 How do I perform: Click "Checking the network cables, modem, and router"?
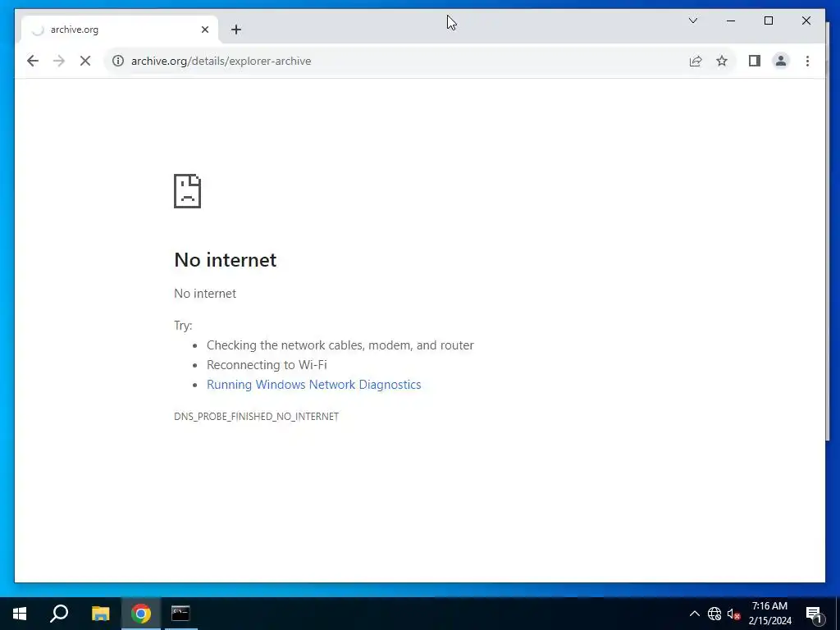pos(340,345)
